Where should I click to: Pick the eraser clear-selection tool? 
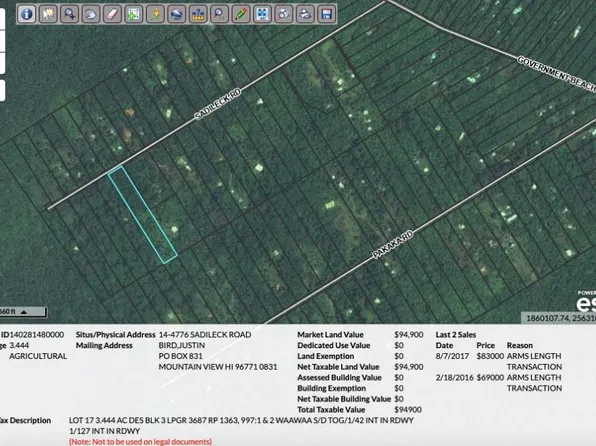(113, 14)
